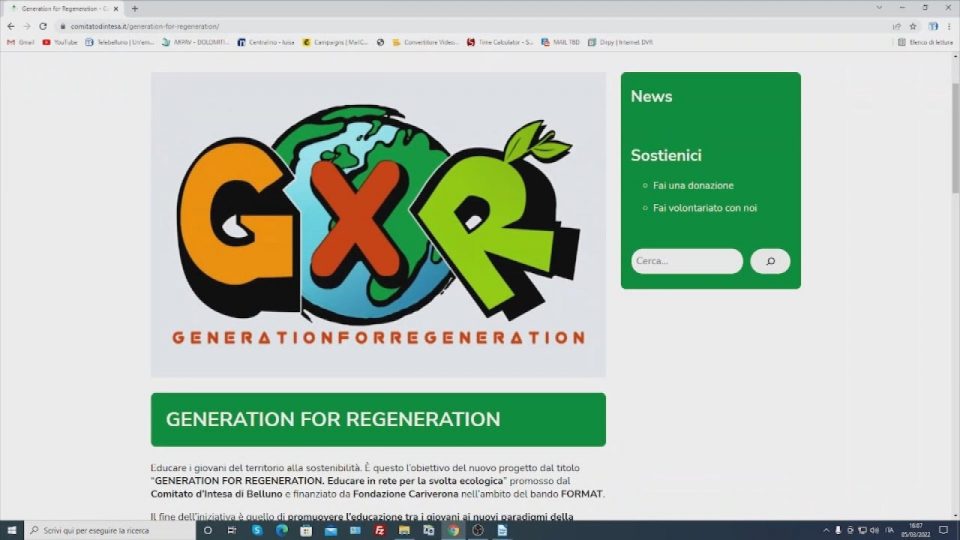Viewport: 960px width, 540px height.
Task: Open the Gmail bookmark
Action: click(x=20, y=42)
